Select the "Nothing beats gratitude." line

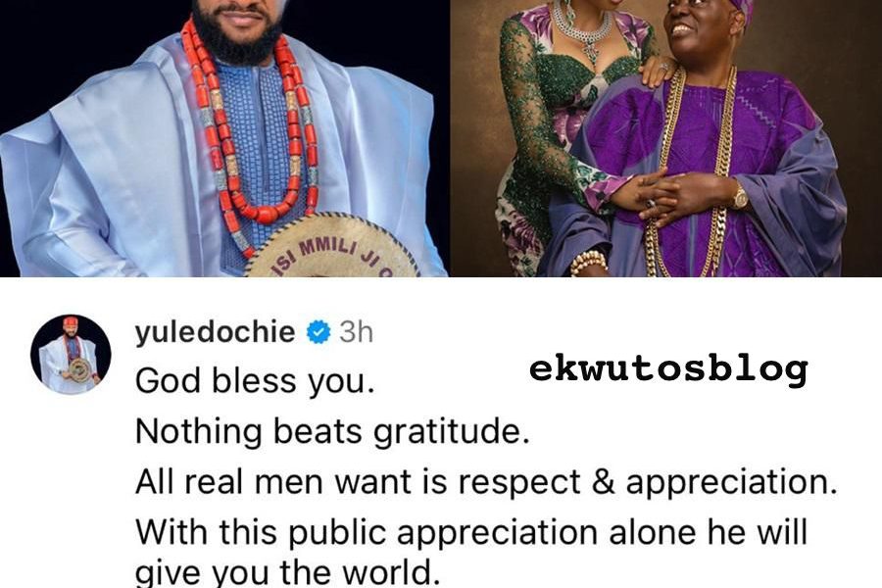(332, 432)
